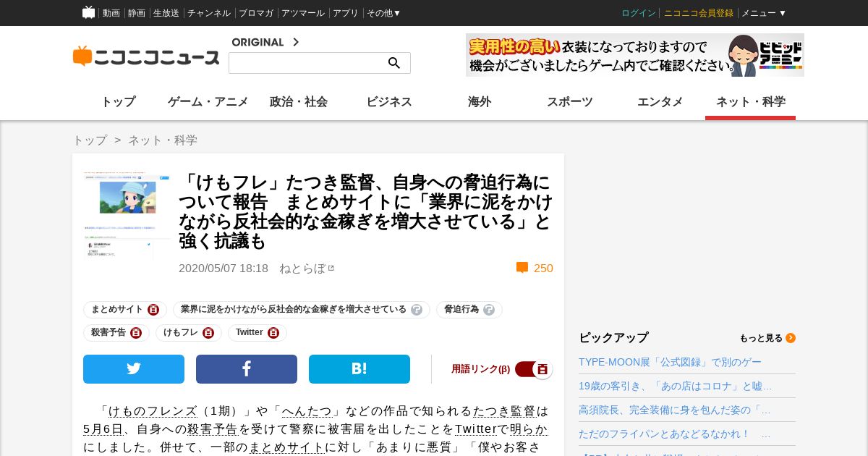Image resolution: width=868 pixels, height=456 pixels.
Task: Click the Twitter tag label
Action: coord(250,333)
